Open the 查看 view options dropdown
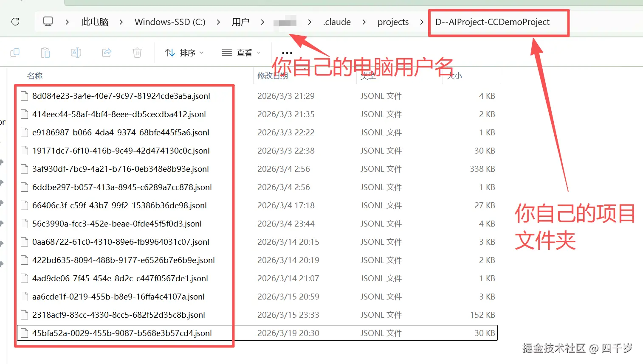Screen dimensions: 643x364 coord(240,52)
